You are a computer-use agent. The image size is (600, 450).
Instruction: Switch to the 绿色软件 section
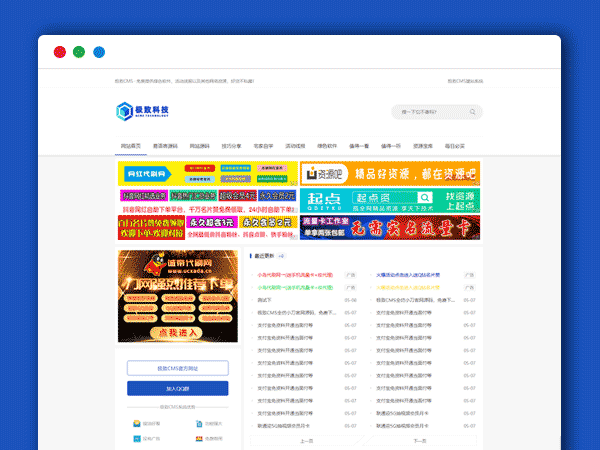coord(327,146)
